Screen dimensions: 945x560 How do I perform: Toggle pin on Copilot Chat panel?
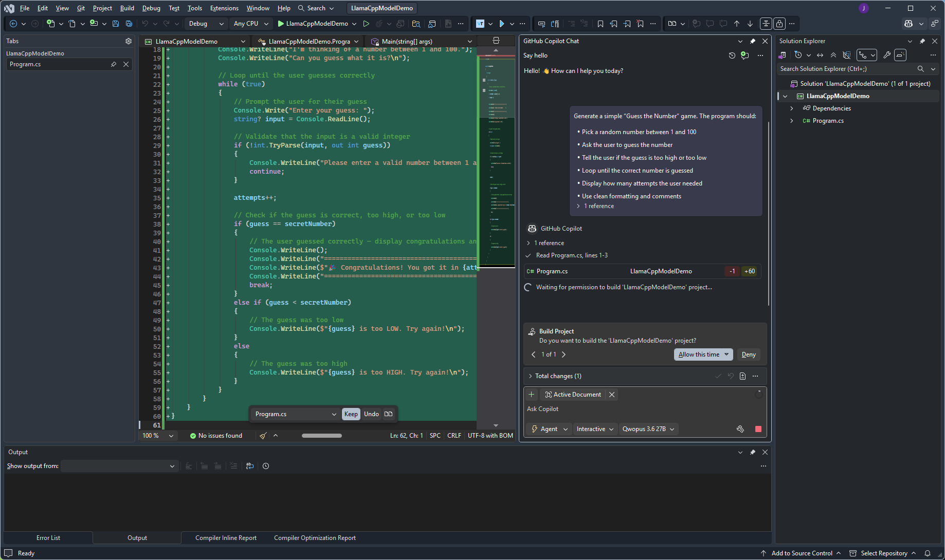point(753,41)
